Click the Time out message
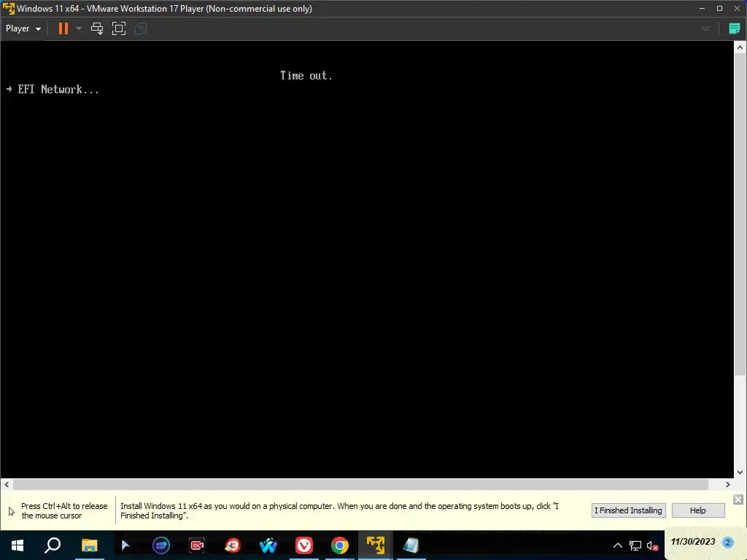 pos(306,76)
